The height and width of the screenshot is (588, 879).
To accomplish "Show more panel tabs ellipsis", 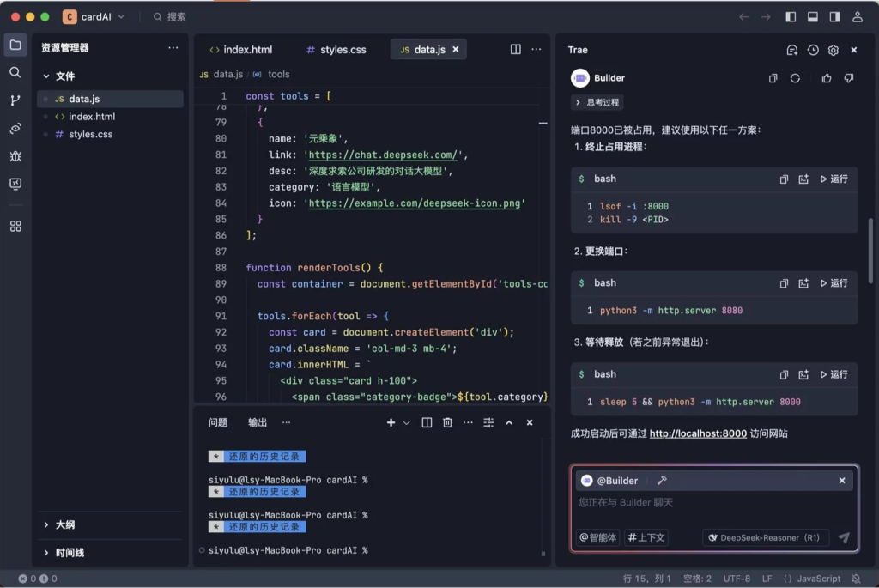I will pos(287,422).
